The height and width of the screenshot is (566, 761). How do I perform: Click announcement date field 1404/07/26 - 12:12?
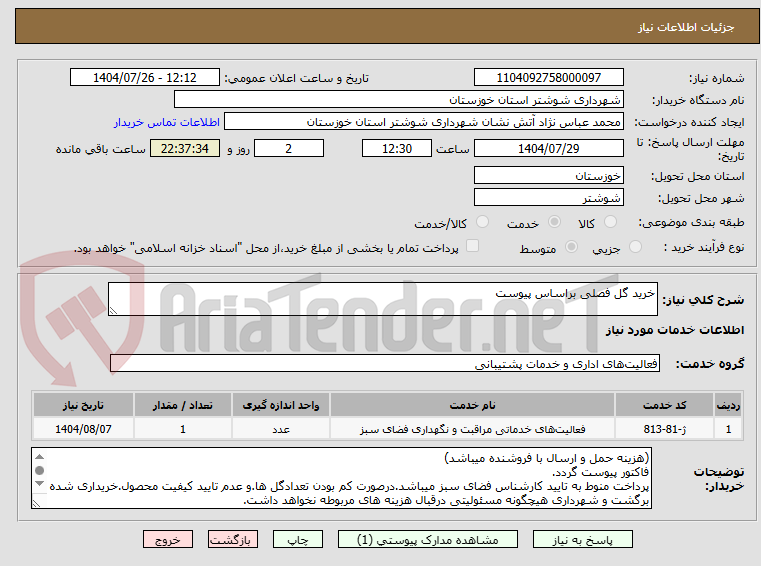tap(145, 78)
